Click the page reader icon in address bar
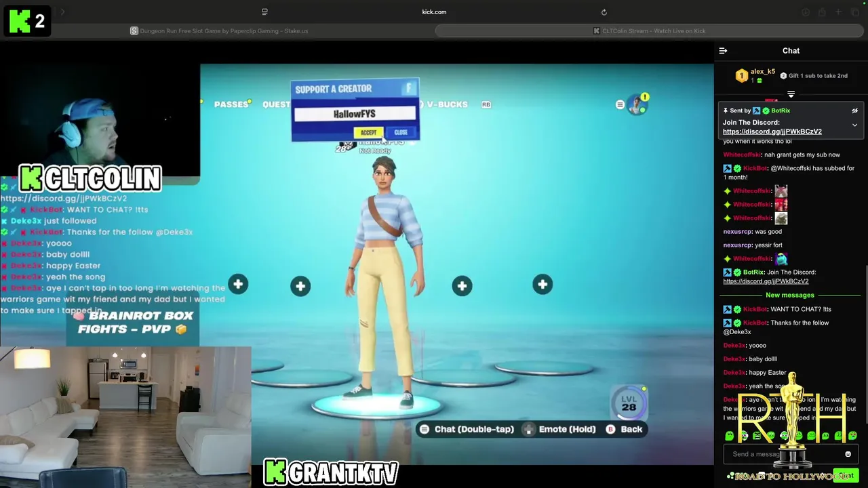The width and height of the screenshot is (868, 488). pyautogui.click(x=264, y=12)
